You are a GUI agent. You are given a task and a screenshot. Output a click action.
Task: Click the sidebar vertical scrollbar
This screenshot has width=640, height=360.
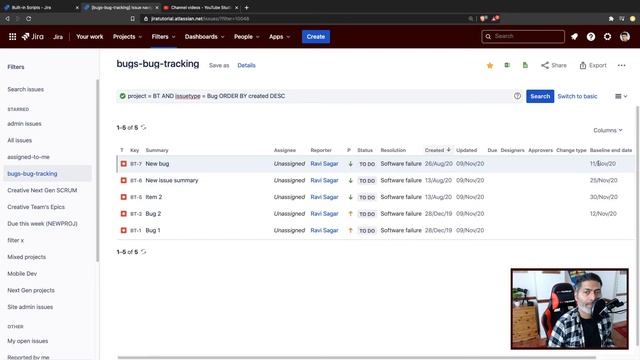click(x=98, y=171)
